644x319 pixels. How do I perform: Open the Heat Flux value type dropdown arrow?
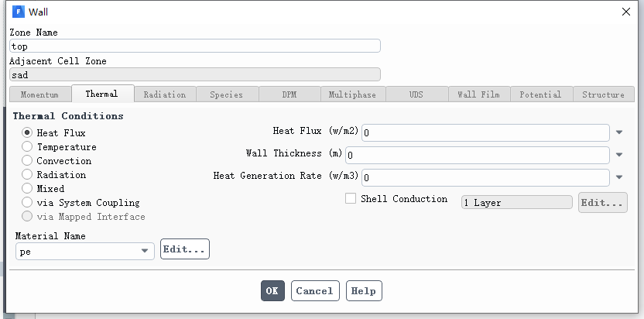tap(619, 132)
